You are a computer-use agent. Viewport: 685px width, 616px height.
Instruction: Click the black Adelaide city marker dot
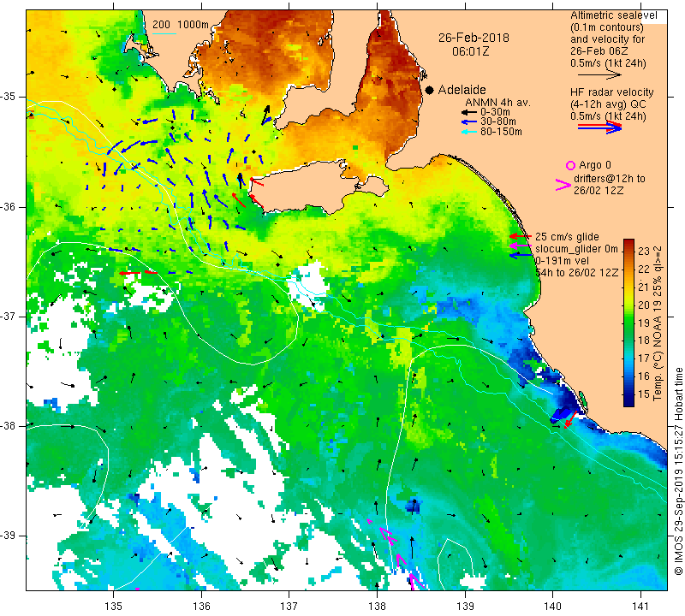[x=430, y=90]
